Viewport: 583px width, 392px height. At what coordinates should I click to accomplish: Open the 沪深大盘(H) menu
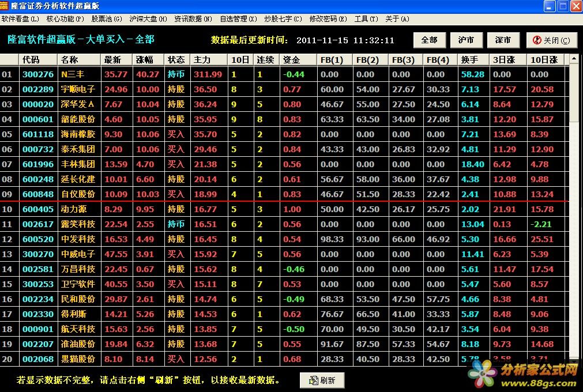pyautogui.click(x=148, y=19)
